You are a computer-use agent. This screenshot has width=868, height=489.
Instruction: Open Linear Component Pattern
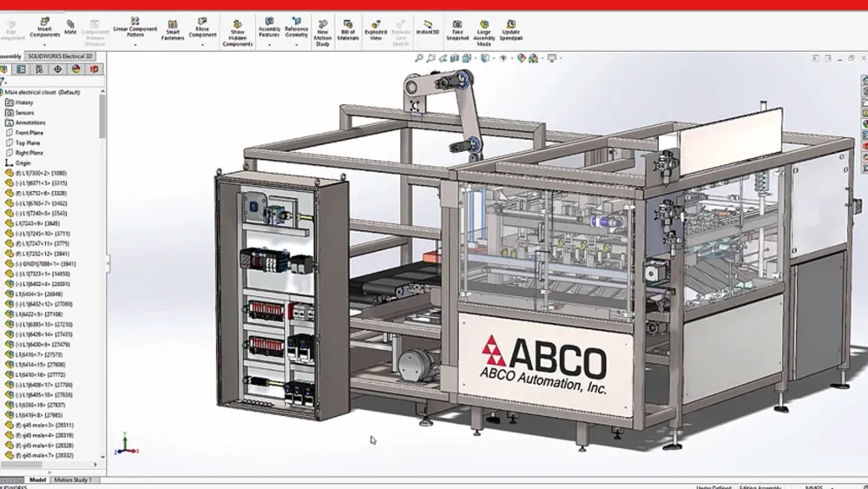coord(135,27)
